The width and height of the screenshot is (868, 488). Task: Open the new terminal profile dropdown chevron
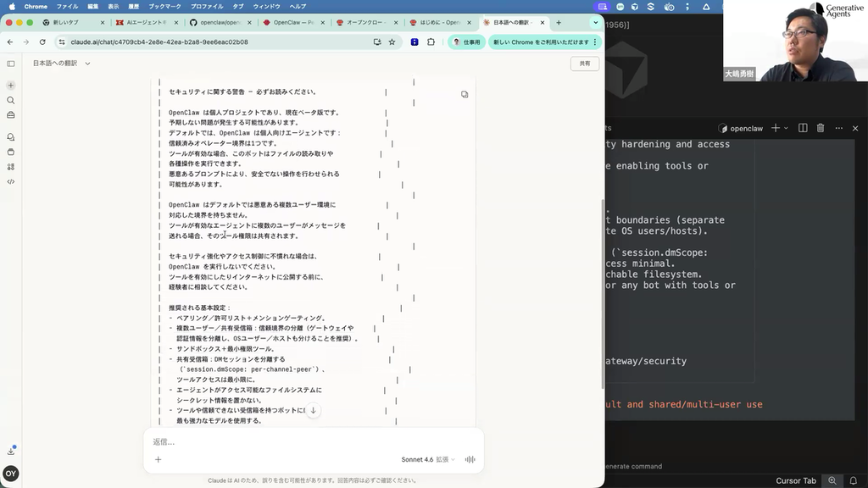click(x=786, y=129)
